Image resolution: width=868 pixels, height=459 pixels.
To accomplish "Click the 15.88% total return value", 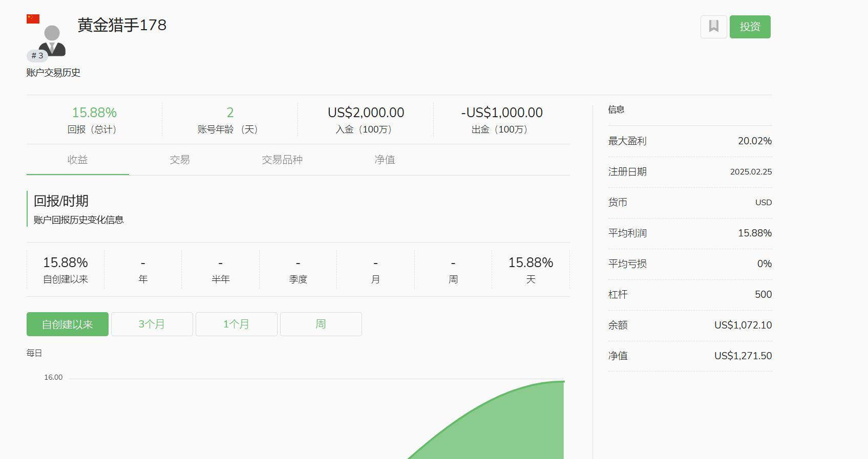I will pyautogui.click(x=94, y=113).
